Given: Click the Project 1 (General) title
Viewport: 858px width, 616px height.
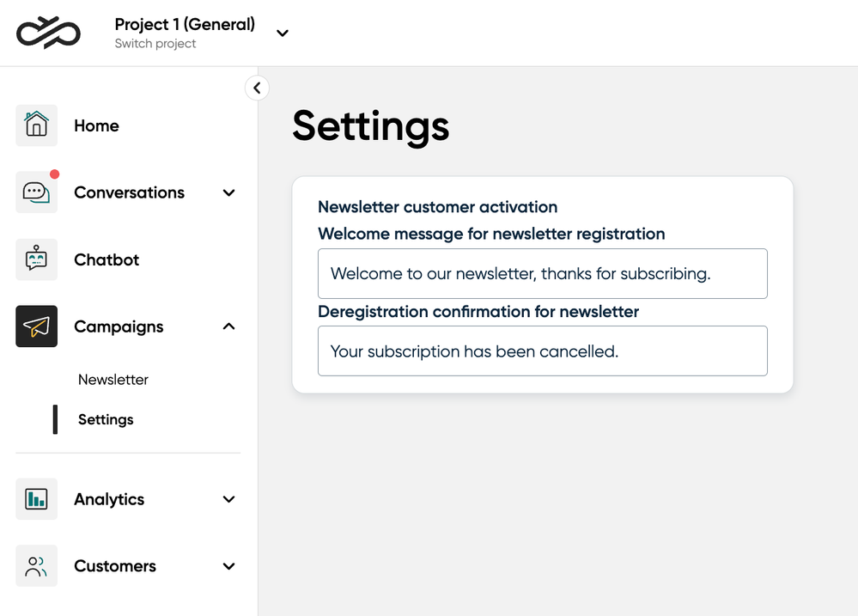Looking at the screenshot, I should 185,24.
